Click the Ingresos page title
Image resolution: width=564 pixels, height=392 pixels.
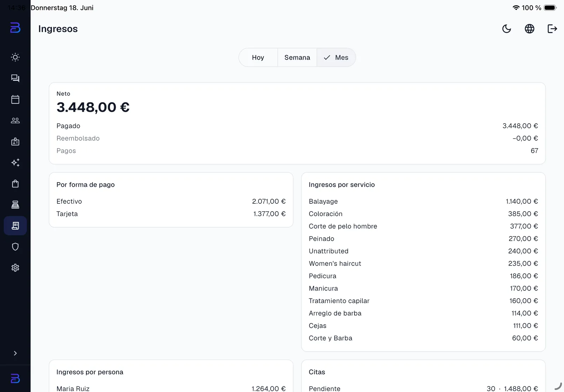58,29
